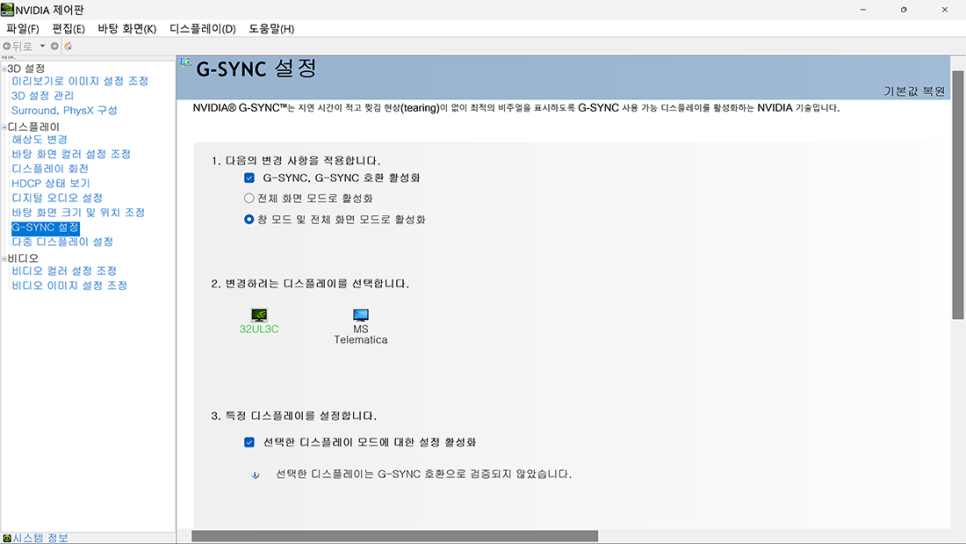This screenshot has height=544, width=966.
Task: Click the 기본값 복원 link
Action: (x=913, y=91)
